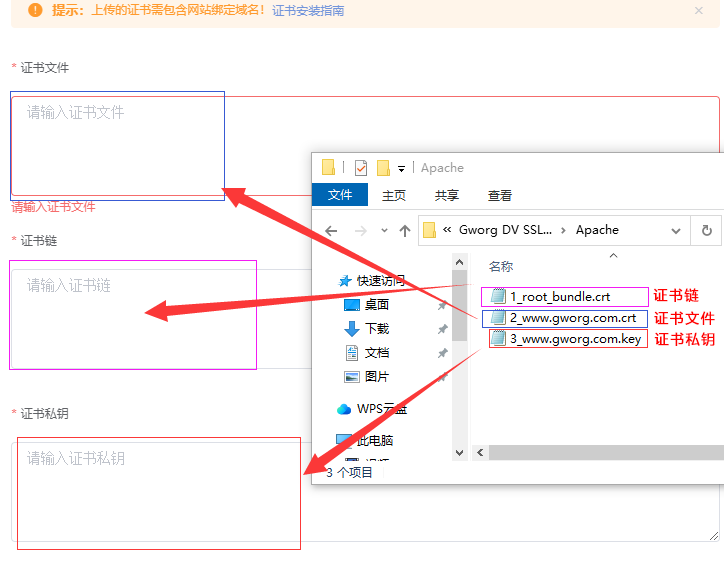The height and width of the screenshot is (572, 724).
Task: Select 快速访问 in navigation pane
Action: [x=381, y=280]
